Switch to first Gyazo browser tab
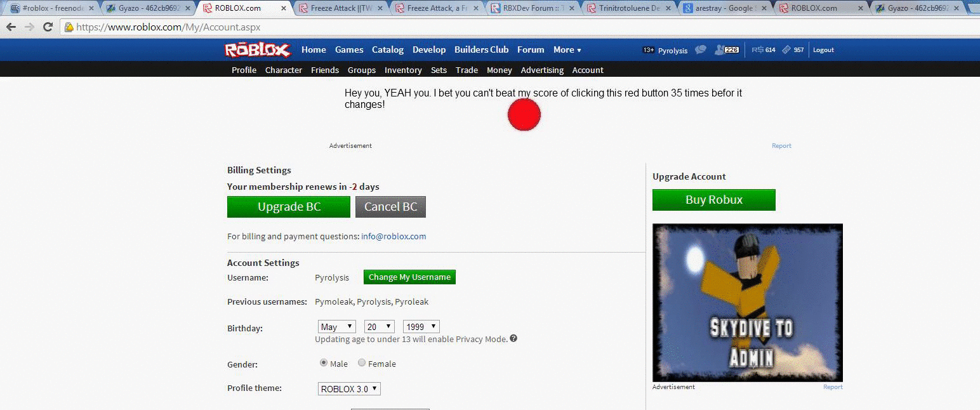This screenshot has width=980, height=410. click(150, 8)
